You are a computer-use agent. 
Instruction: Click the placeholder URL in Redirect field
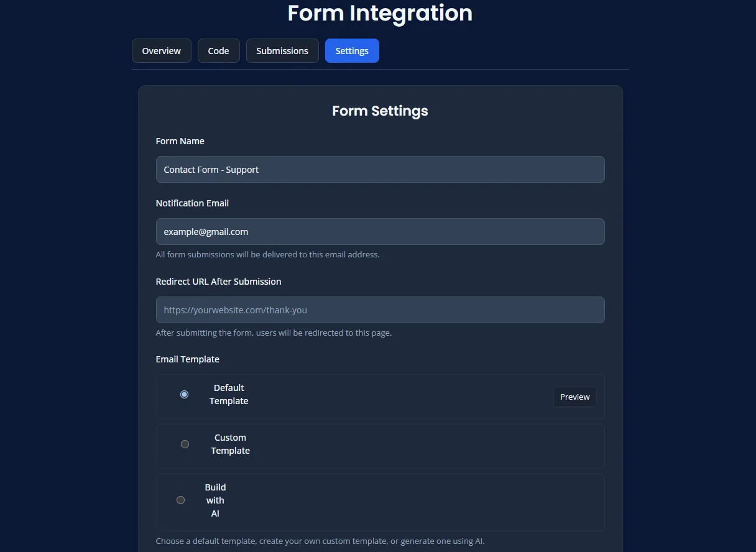point(235,310)
